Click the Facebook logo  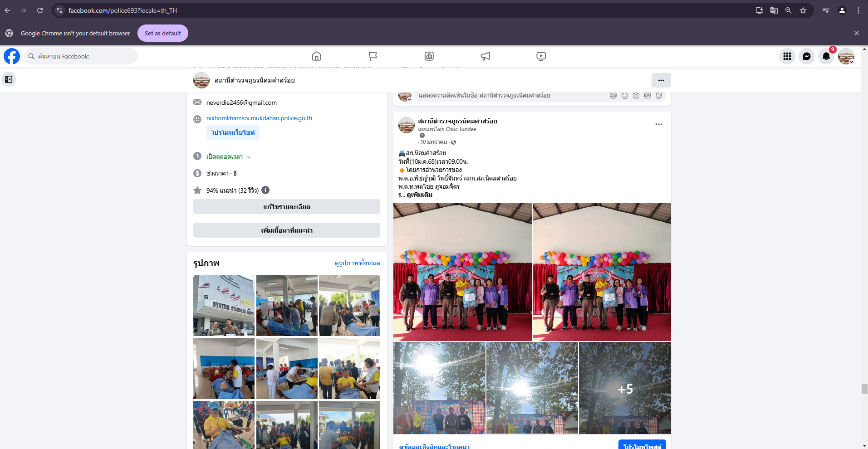[x=12, y=56]
